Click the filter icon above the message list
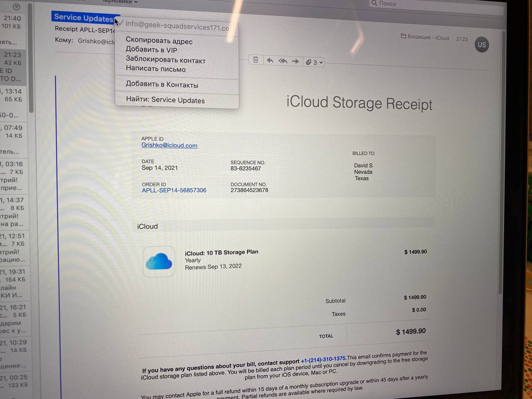The width and height of the screenshot is (532, 399). click(16, 7)
